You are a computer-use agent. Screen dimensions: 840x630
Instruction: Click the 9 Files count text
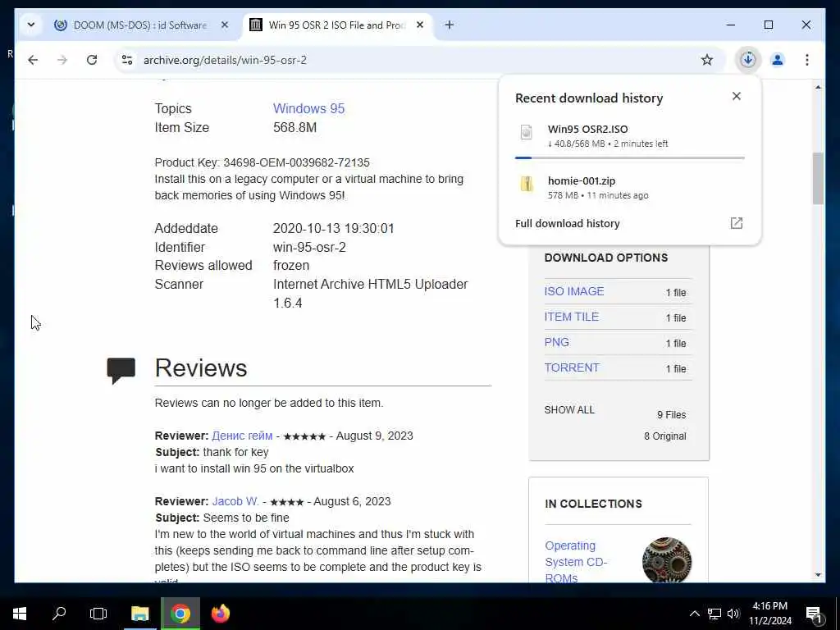[671, 414]
